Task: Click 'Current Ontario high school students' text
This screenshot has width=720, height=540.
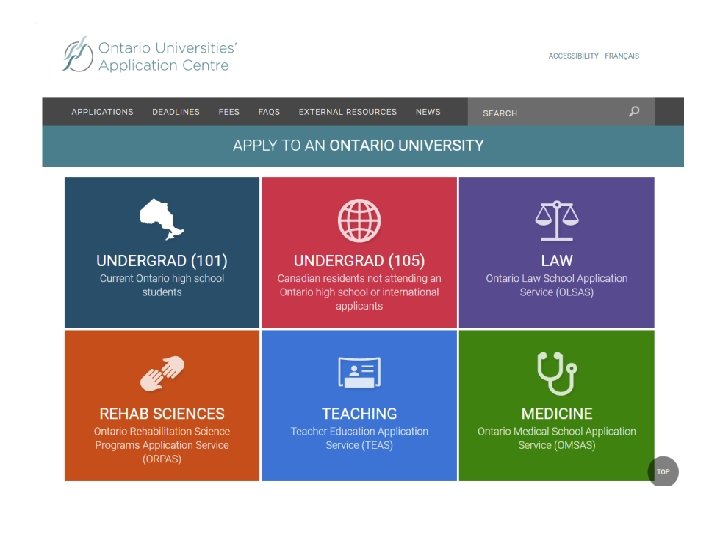Action: [162, 285]
